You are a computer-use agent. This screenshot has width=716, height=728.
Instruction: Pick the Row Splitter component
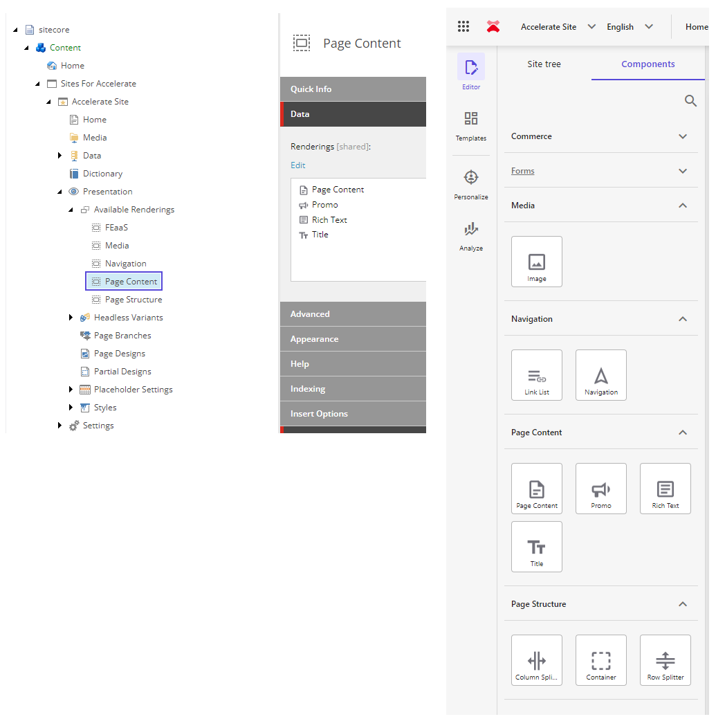(665, 660)
